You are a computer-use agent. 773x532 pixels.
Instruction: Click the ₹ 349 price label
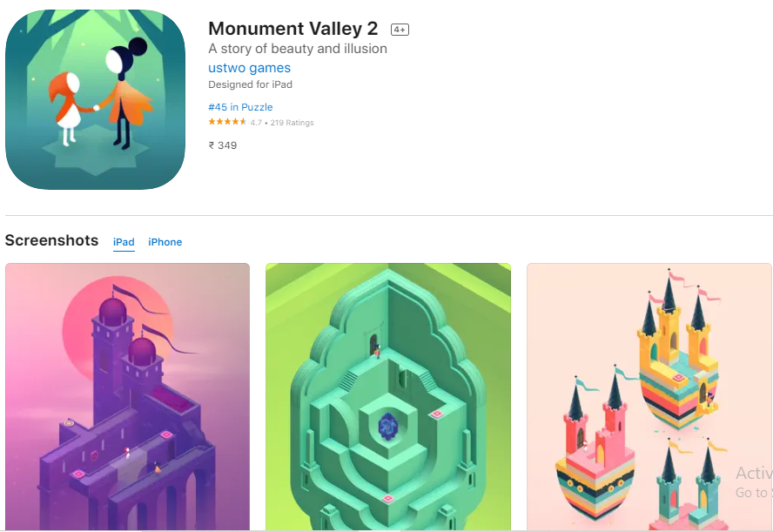222,145
